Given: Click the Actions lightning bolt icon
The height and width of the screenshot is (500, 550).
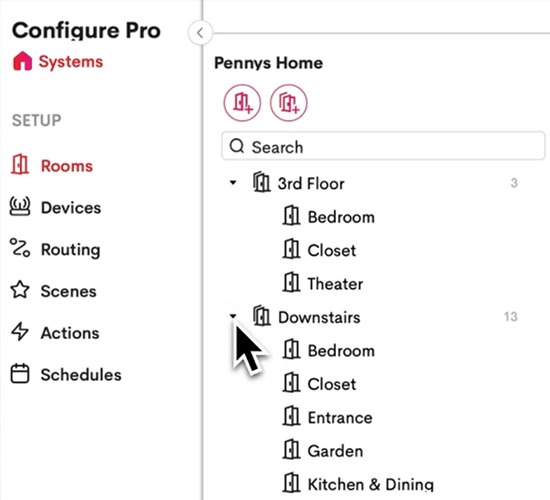Looking at the screenshot, I should (x=20, y=332).
